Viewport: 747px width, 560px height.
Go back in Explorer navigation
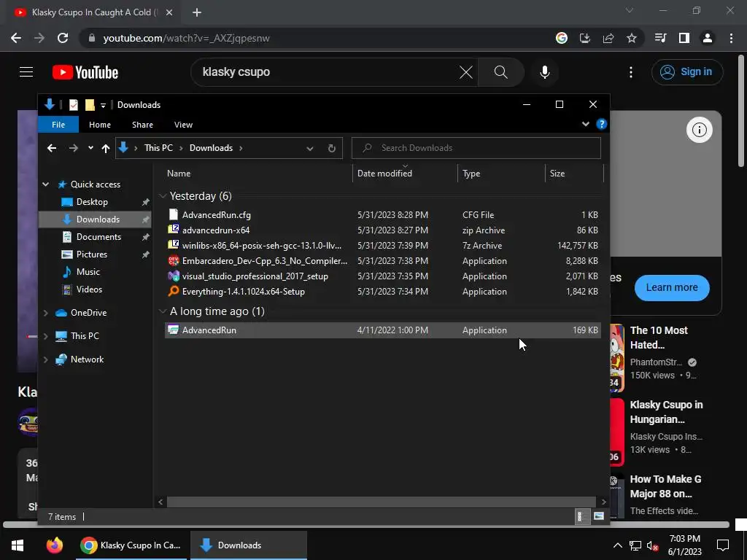(x=52, y=148)
